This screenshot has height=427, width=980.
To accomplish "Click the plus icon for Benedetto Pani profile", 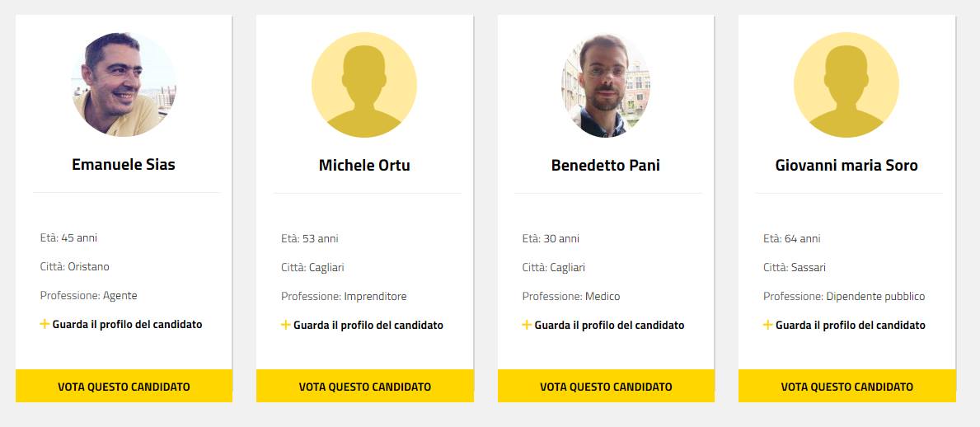I will click(x=527, y=325).
